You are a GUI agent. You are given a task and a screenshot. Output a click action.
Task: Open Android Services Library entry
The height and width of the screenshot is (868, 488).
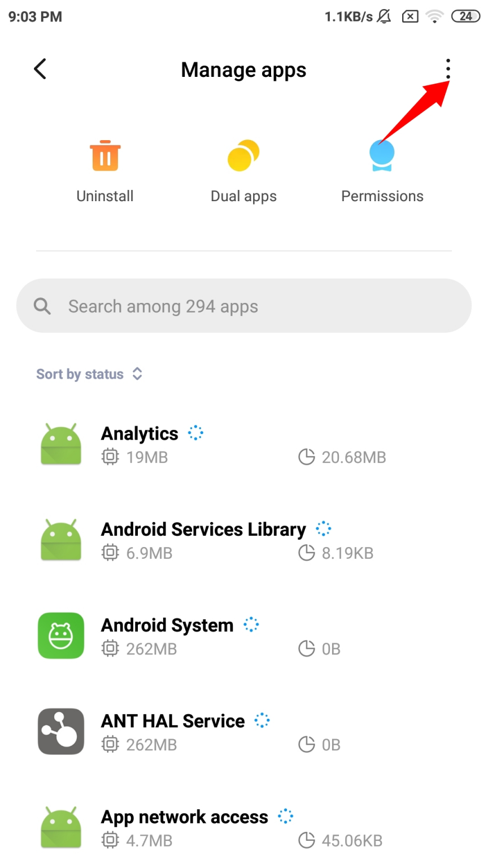244,540
